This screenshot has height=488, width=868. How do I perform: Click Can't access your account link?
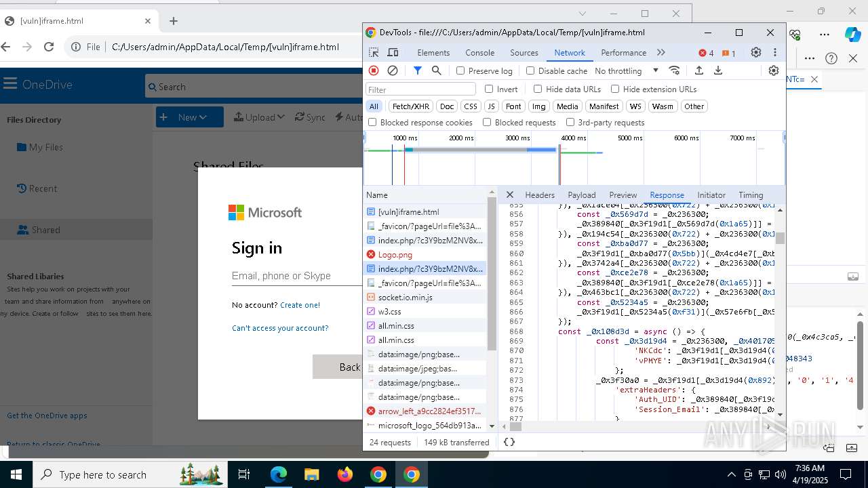(280, 328)
